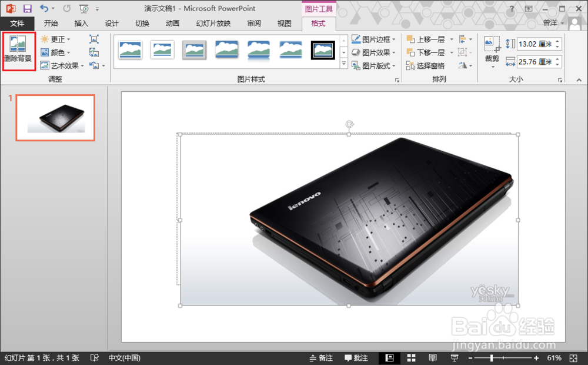
Task: Toggle the 批注 comments pane
Action: coord(356,358)
